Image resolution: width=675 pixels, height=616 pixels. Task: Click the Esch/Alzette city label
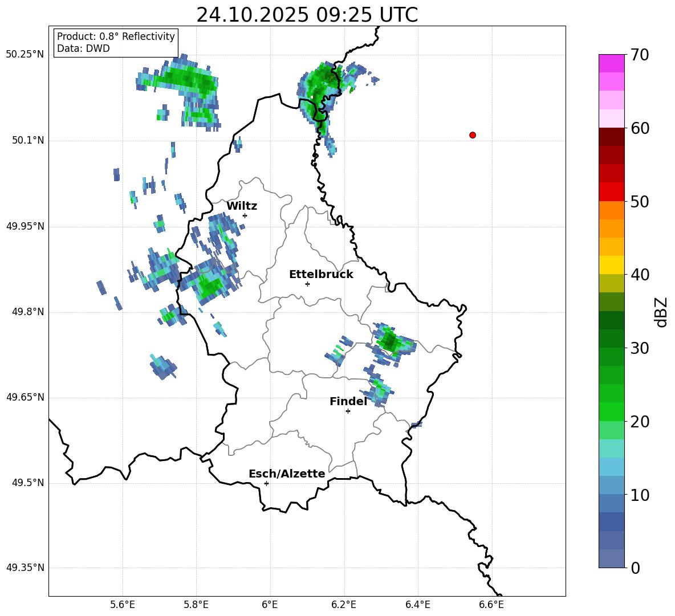coord(287,474)
